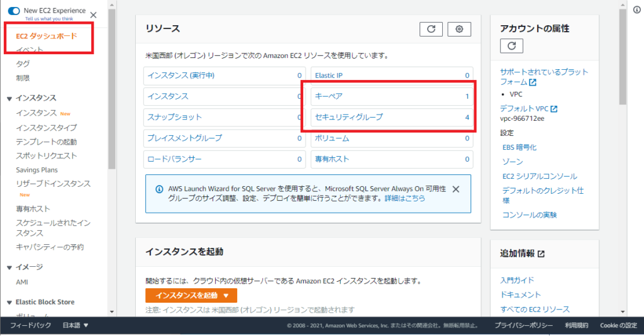Open スケジュールされたインスタンス in sidebar
Image resolution: width=644 pixels, height=336 pixels.
click(x=53, y=228)
